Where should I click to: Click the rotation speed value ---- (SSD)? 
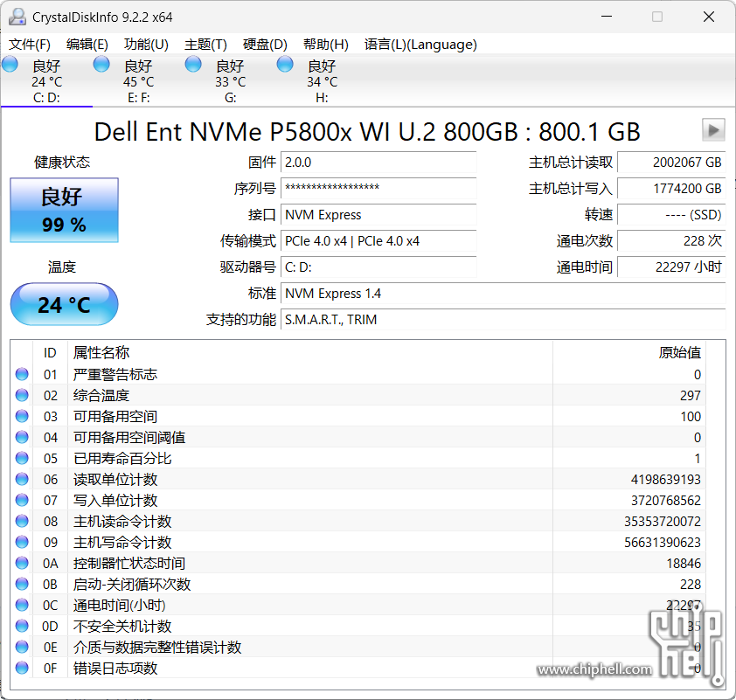tap(671, 215)
